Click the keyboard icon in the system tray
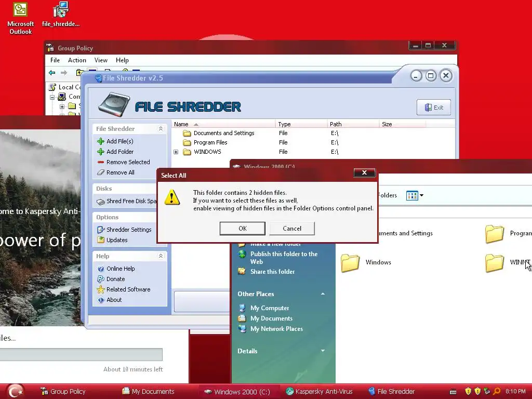This screenshot has width=532, height=399. point(453,392)
